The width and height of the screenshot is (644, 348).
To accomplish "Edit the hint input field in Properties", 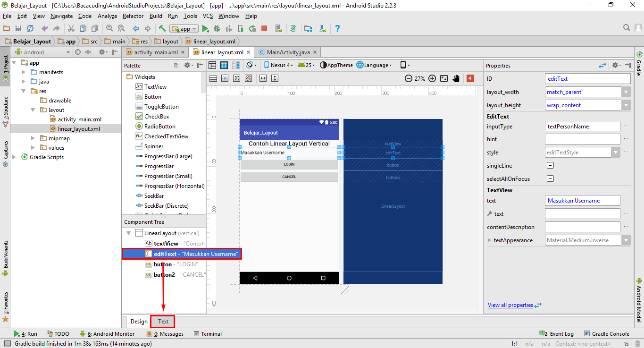I will [582, 139].
